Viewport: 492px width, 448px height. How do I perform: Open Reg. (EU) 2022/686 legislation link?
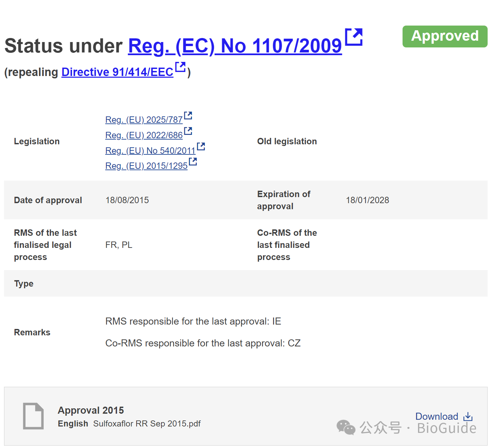pyautogui.click(x=144, y=135)
